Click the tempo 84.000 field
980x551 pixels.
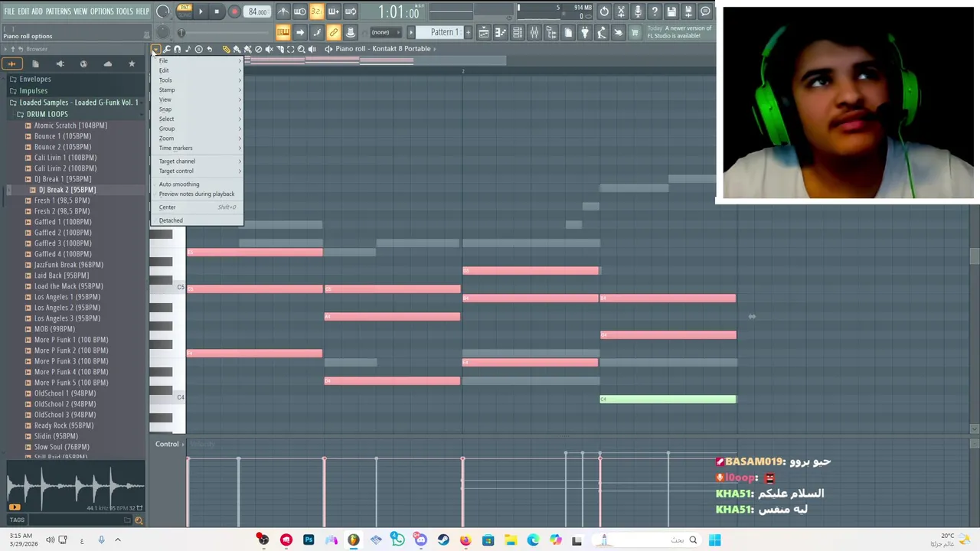click(x=258, y=11)
